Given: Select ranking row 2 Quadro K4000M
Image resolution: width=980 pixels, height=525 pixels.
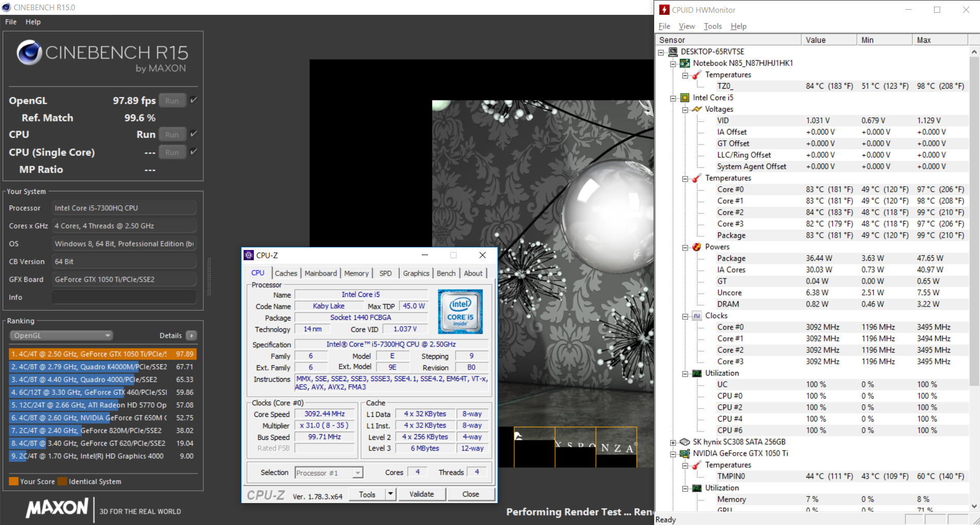Looking at the screenshot, I should tap(103, 366).
